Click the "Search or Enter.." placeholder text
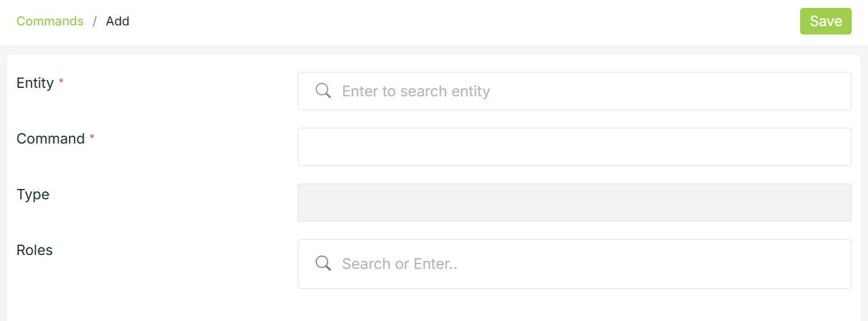 click(x=399, y=264)
